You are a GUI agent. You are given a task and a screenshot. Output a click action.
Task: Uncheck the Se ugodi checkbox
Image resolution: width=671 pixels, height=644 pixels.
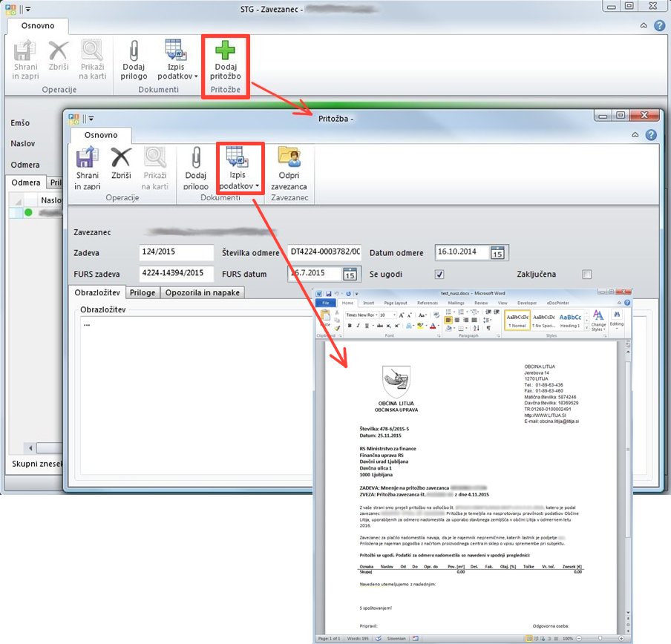[x=439, y=274]
